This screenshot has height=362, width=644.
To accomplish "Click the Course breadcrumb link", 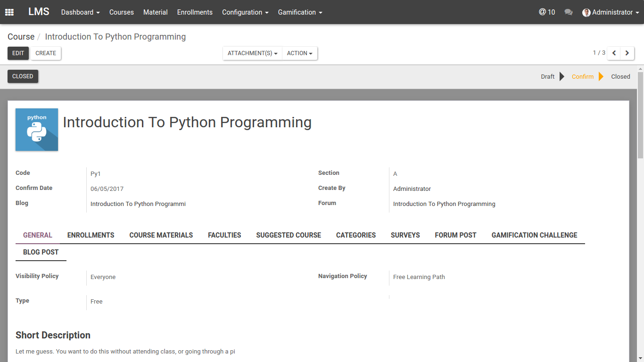I will (21, 37).
